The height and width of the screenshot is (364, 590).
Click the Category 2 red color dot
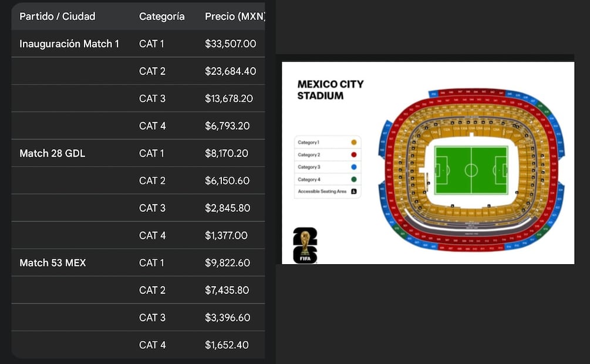[x=354, y=155]
